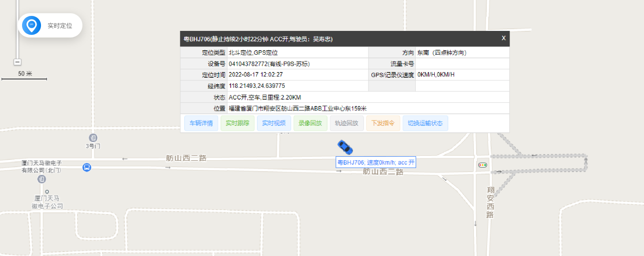Screen dimensions: 644x256
Task: Start 实时跟踪 real-time tracking
Action: pyautogui.click(x=237, y=124)
